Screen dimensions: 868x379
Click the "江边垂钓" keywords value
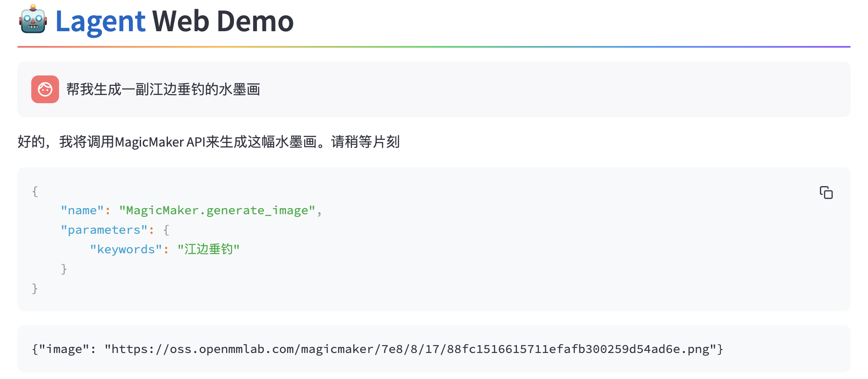[x=209, y=249]
